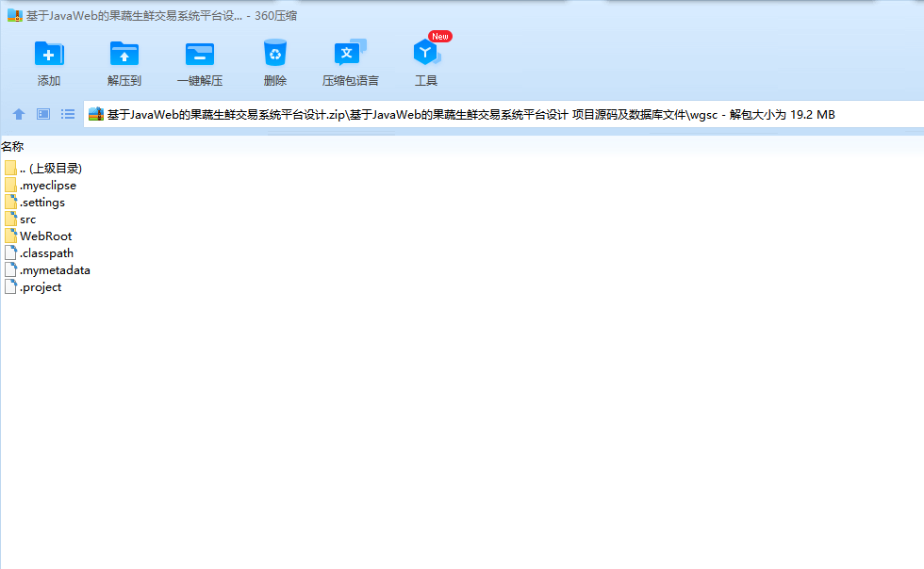924x569 pixels.
Task: Click the 名称 column header
Action: 12,146
